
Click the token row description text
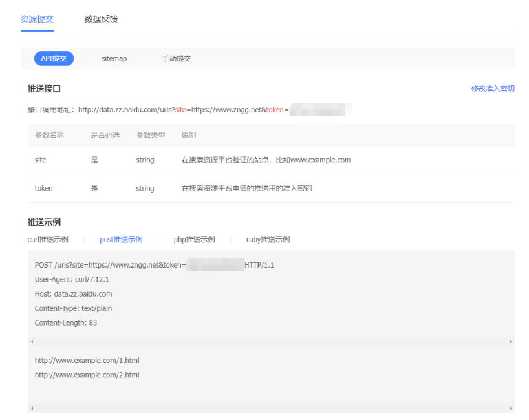246,189
